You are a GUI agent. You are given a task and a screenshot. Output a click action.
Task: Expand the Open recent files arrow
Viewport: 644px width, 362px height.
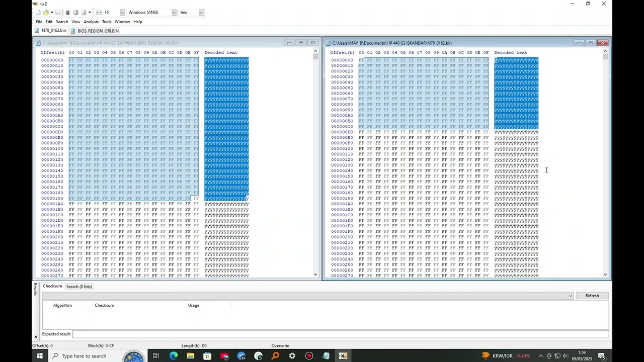51,13
